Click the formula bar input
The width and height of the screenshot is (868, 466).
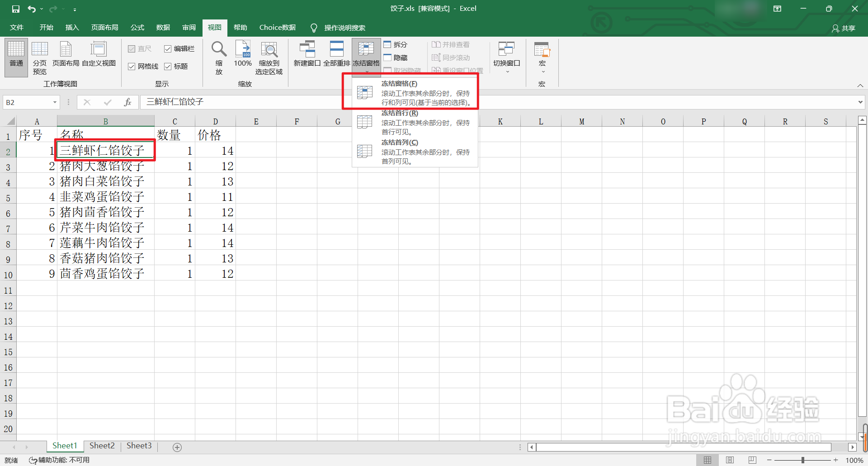tap(497, 102)
